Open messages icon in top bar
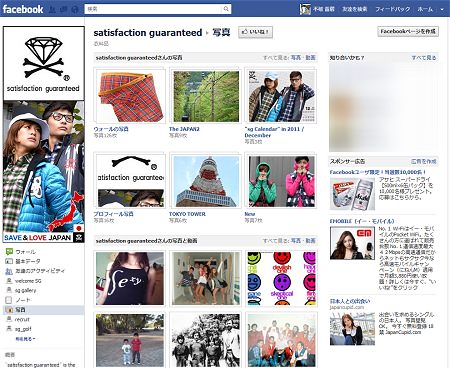Screen dimensions: 450x369 point(63,9)
